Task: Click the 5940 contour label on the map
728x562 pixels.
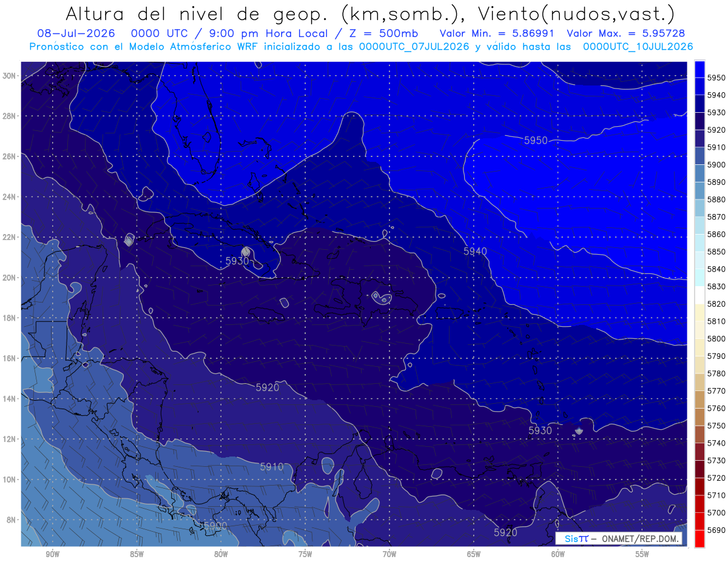Action: pos(475,250)
